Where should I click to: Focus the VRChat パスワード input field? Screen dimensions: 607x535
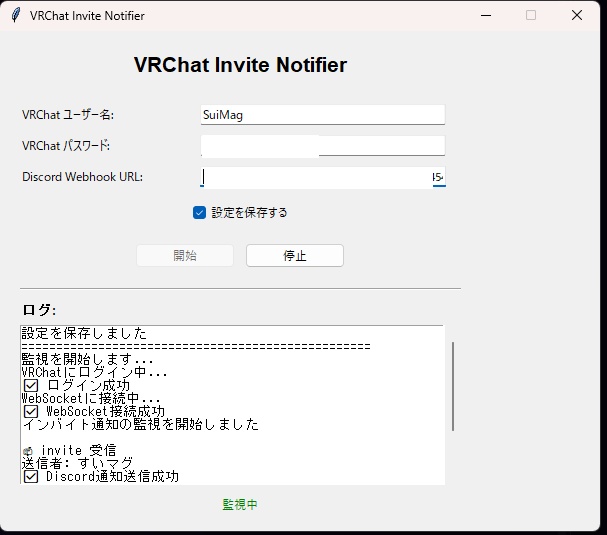pyautogui.click(x=323, y=146)
